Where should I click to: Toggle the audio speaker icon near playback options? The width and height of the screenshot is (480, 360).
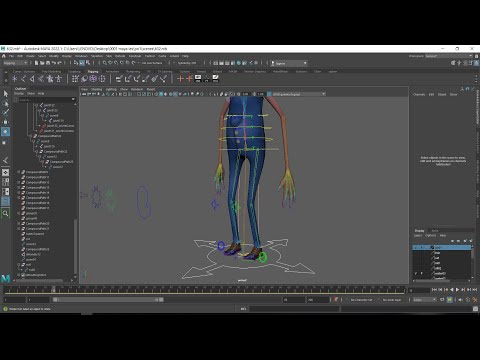tap(461, 300)
